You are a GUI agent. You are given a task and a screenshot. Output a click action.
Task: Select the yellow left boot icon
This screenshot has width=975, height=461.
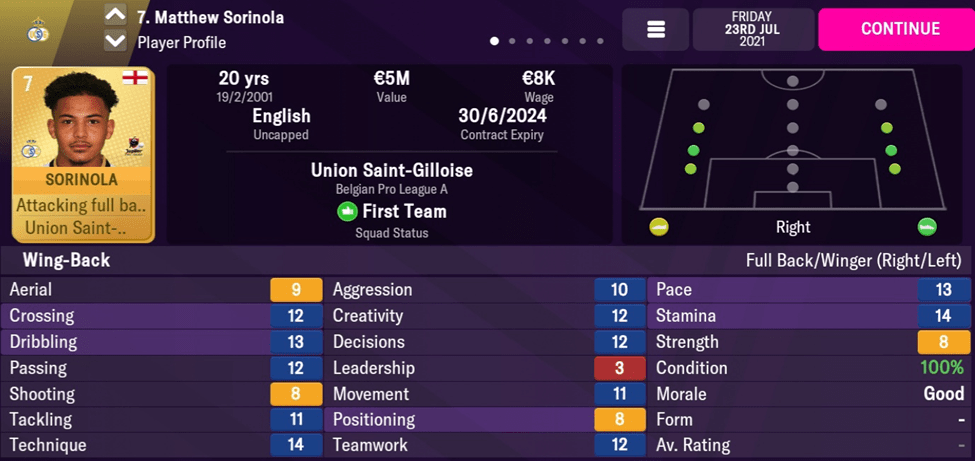click(x=658, y=227)
